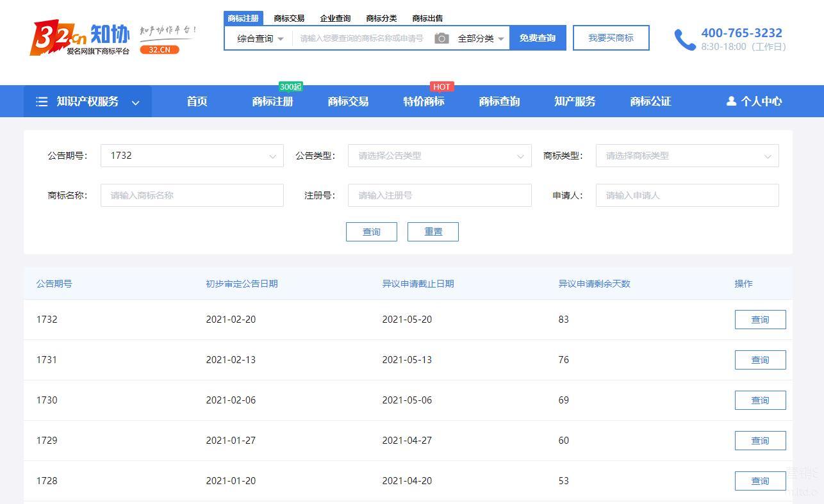
Task: Focus the 商标名称 input field
Action: [x=192, y=195]
